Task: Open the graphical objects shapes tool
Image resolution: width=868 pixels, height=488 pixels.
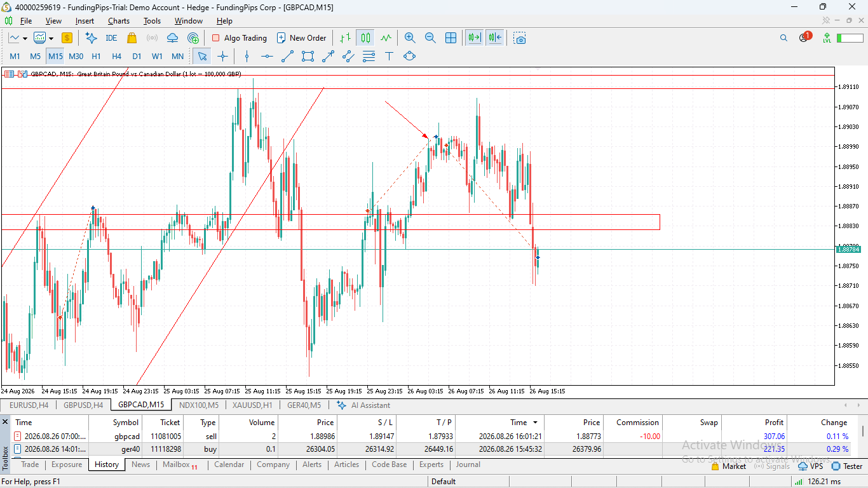Action: pyautogui.click(x=409, y=56)
